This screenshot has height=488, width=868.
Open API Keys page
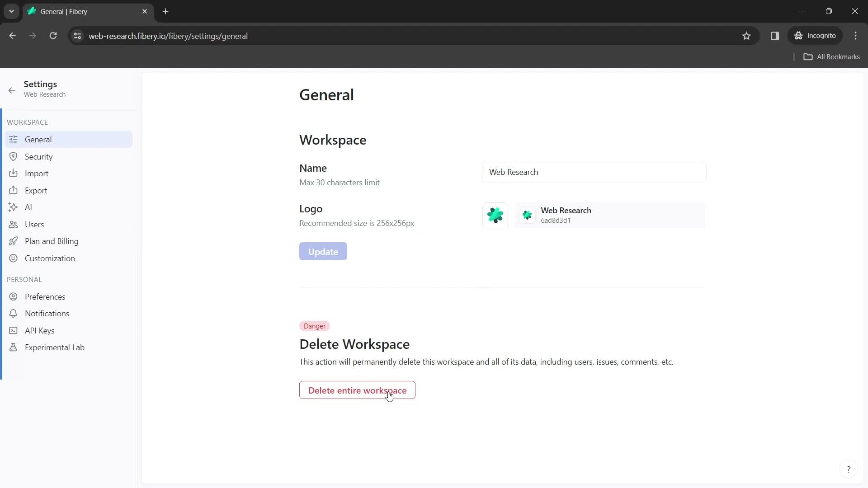(69, 330)
